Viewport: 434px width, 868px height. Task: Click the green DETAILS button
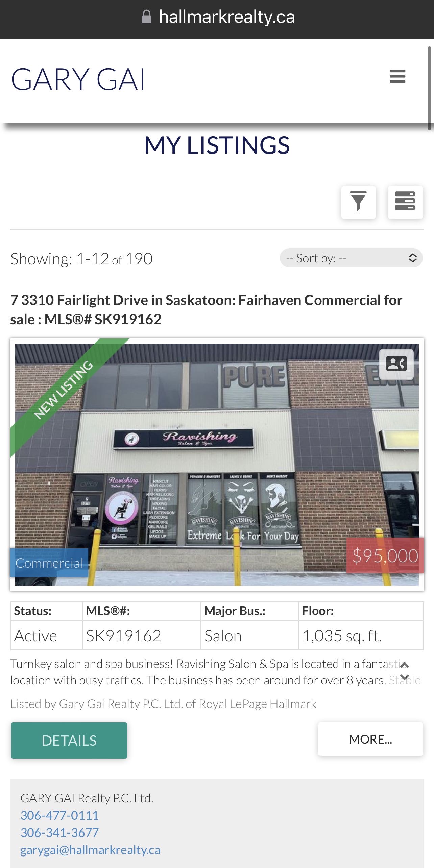[69, 741]
